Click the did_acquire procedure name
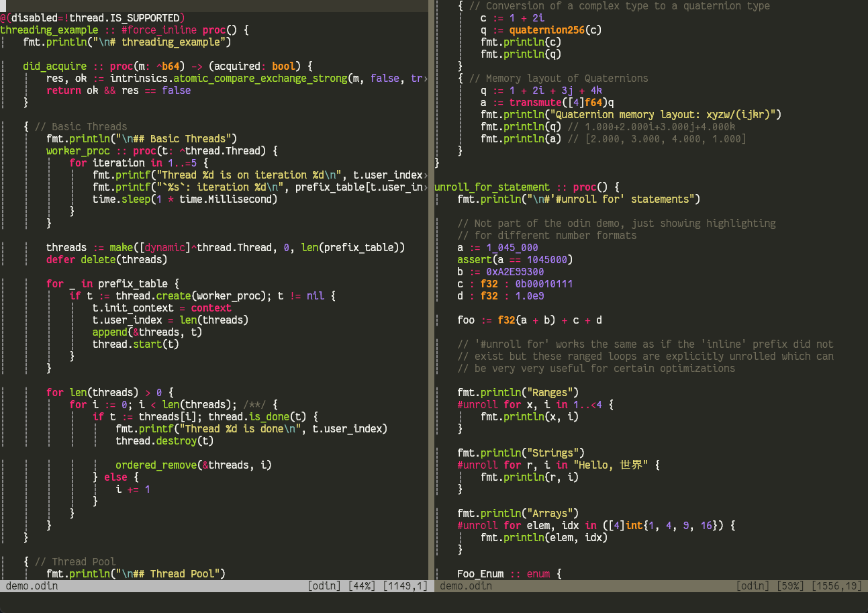Image resolution: width=868 pixels, height=613 pixels. [55, 66]
